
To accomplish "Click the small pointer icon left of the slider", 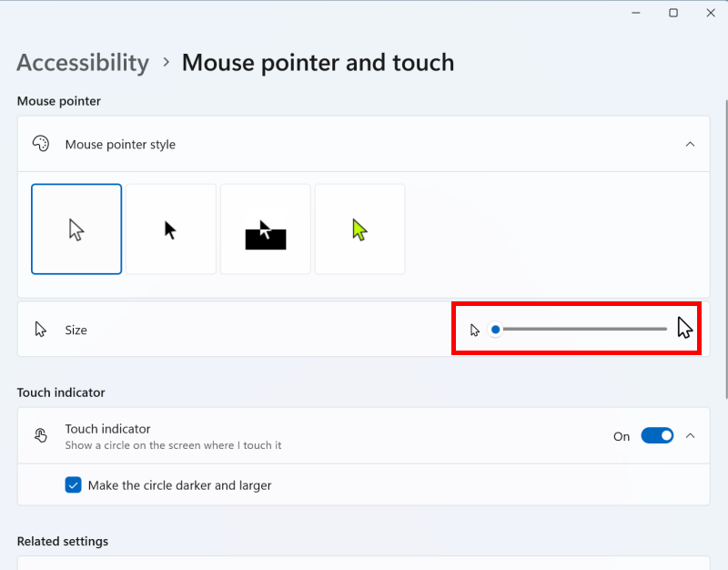I will [474, 330].
